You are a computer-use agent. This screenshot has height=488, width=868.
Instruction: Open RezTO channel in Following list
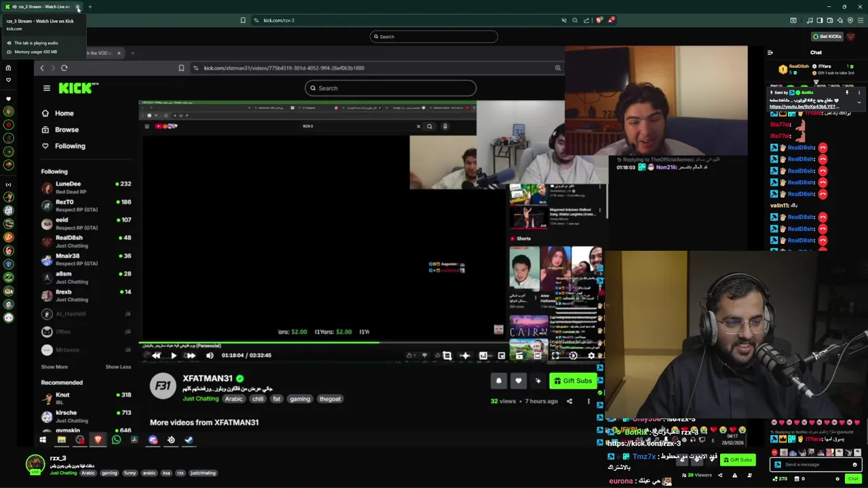pos(86,205)
